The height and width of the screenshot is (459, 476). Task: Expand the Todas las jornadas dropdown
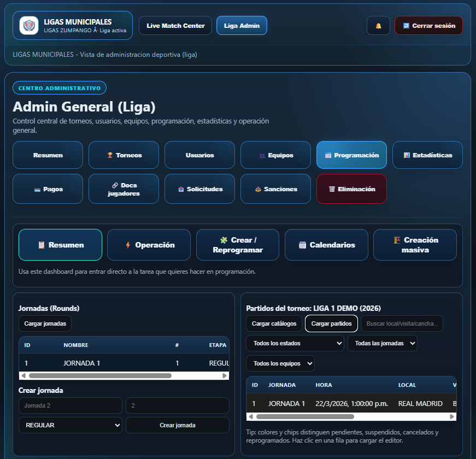click(x=383, y=343)
